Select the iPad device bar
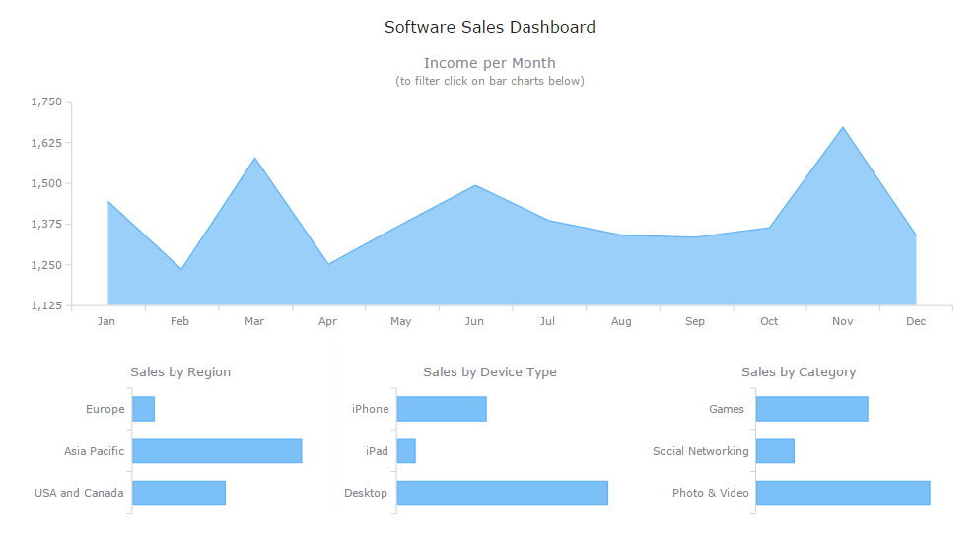This screenshot has height=538, width=980. coord(406,451)
